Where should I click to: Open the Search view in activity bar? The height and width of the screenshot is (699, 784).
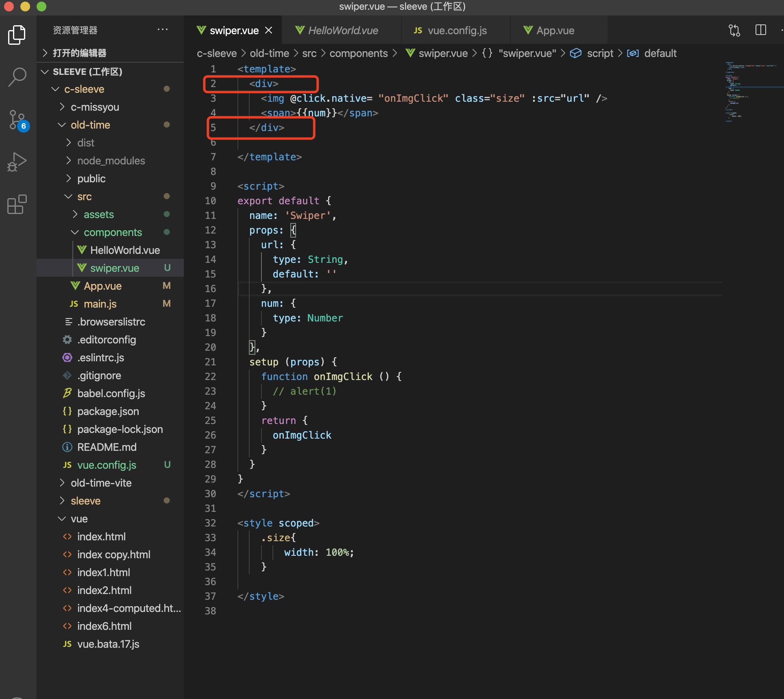(17, 77)
